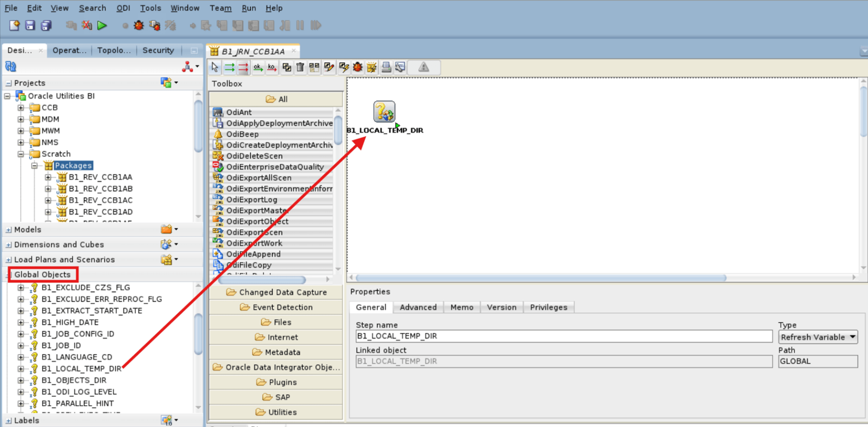
Task: Click the 'ok' green arrow icon
Action: pyautogui.click(x=258, y=68)
